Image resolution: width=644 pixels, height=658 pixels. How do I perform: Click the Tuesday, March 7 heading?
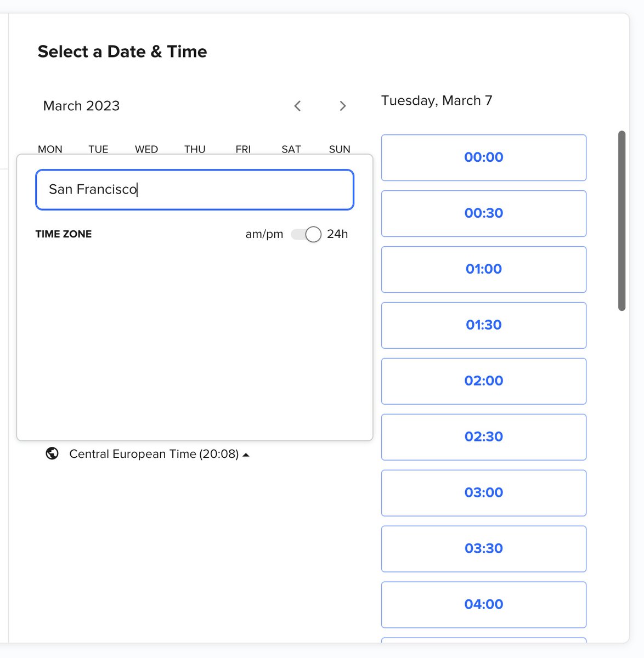(437, 100)
